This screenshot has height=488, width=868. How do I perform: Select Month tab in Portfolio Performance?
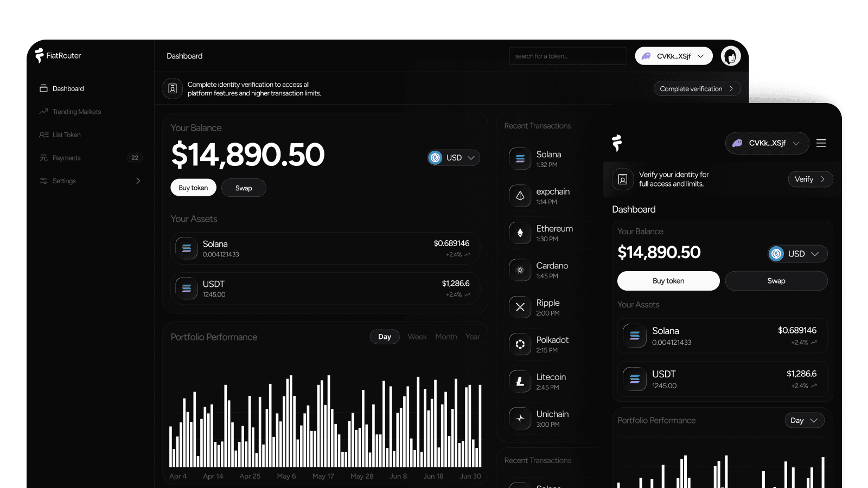(446, 337)
